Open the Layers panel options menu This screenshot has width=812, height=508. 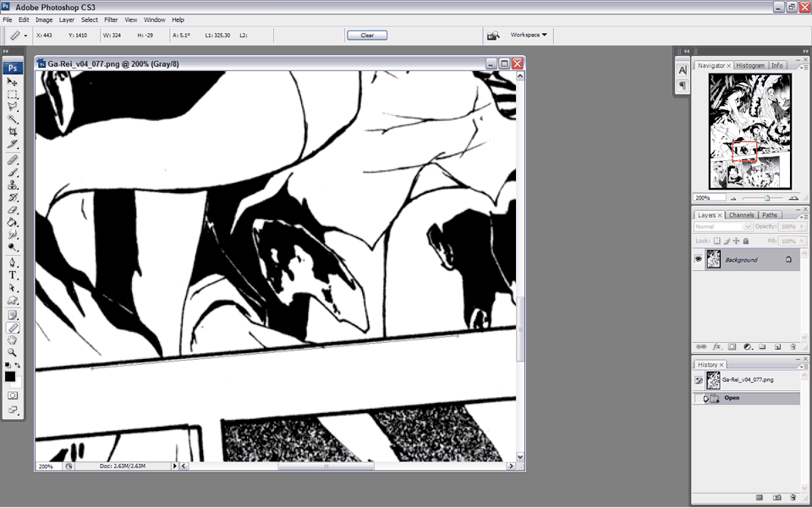(804, 216)
